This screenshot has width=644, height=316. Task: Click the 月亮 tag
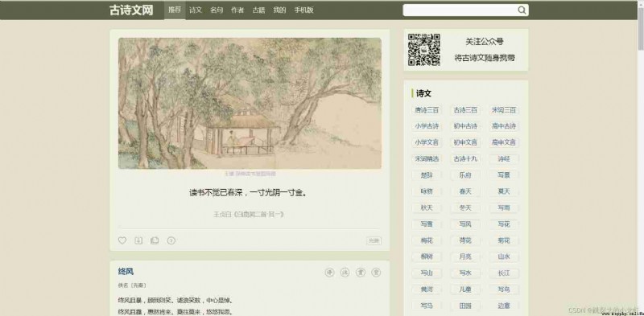pos(465,256)
